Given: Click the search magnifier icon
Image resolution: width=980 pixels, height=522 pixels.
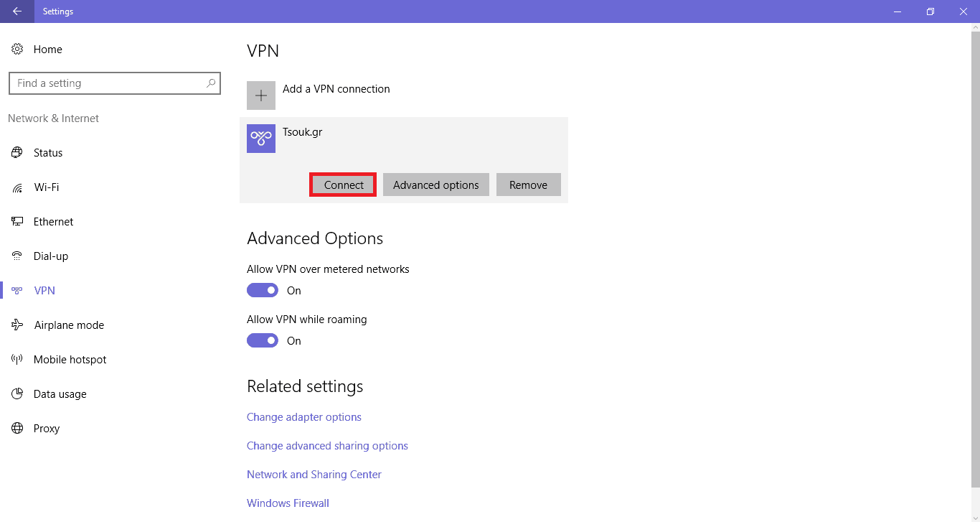Looking at the screenshot, I should (x=211, y=83).
